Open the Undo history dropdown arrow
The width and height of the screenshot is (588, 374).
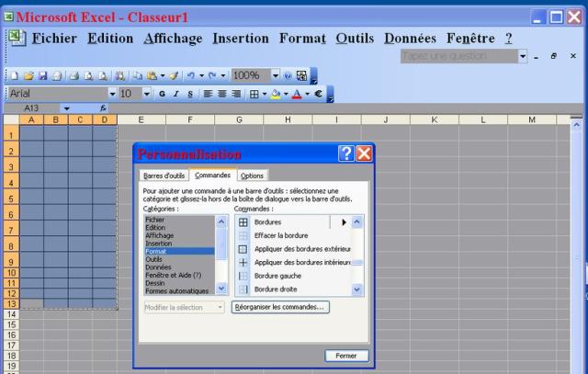tap(202, 75)
